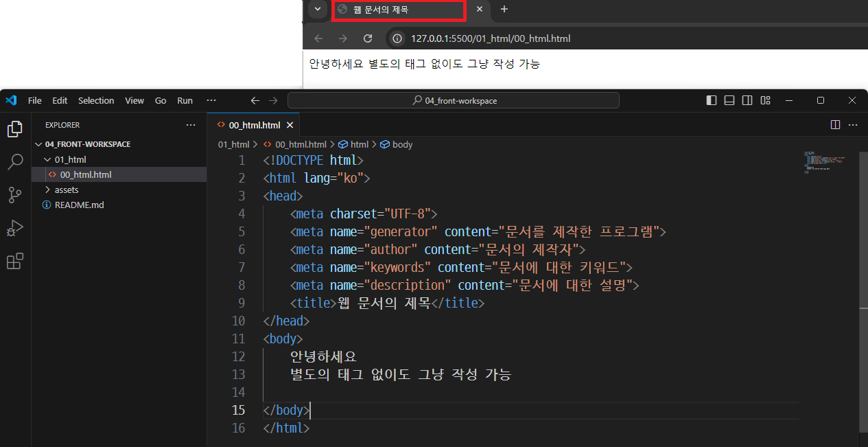This screenshot has height=447, width=868.
Task: Open Customize Layout options
Action: [x=766, y=100]
